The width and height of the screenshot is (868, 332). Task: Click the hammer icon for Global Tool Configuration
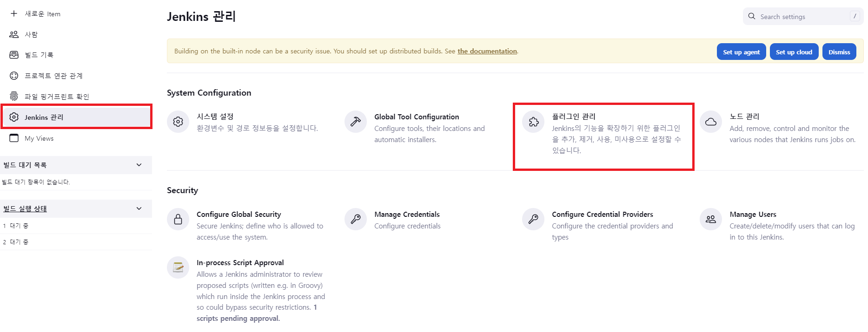click(x=356, y=122)
